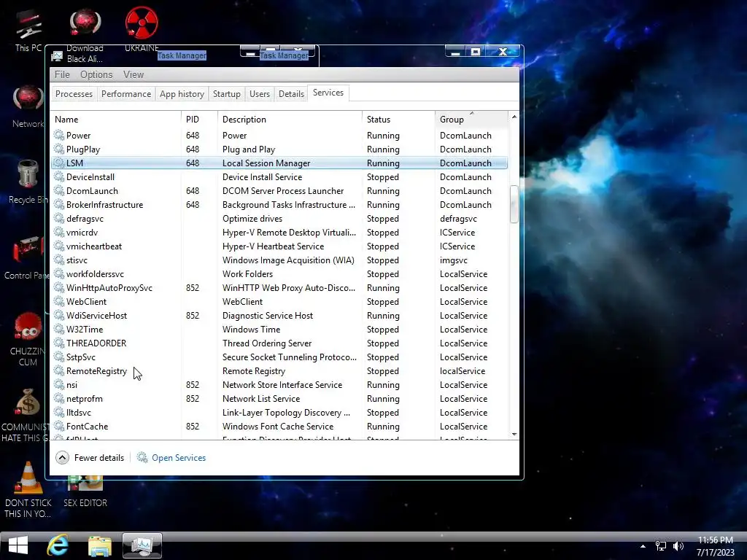747x560 pixels.
Task: Select the WinHttpAutoProxySvc service row
Action: click(279, 287)
